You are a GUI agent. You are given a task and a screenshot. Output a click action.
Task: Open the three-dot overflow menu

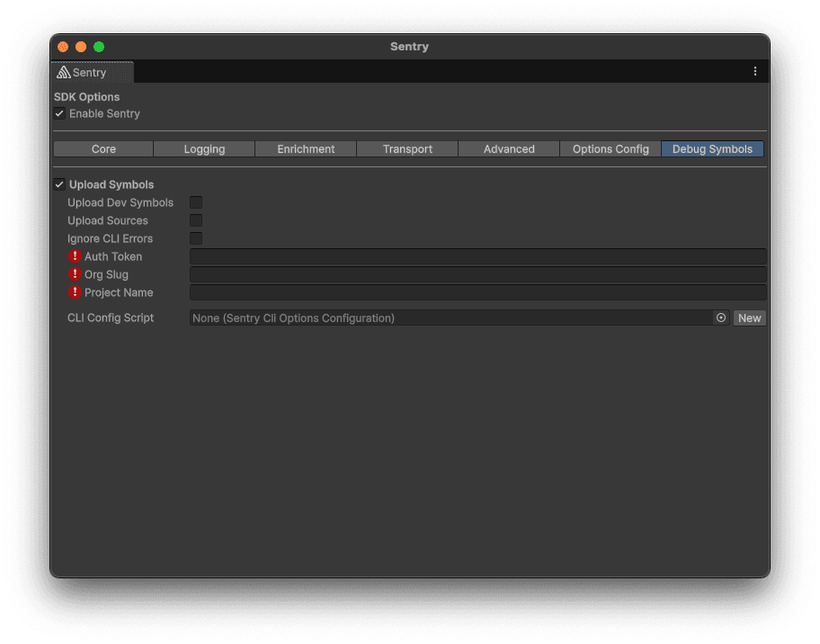point(755,71)
